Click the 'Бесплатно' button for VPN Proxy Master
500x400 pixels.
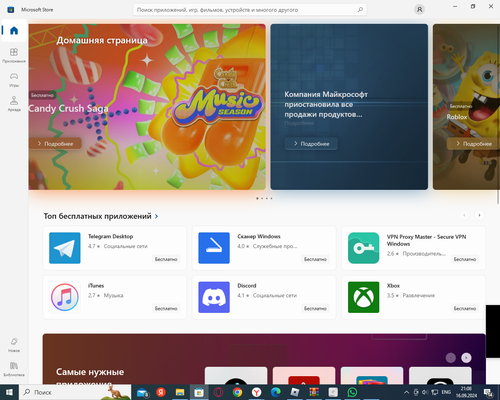pyautogui.click(x=465, y=259)
